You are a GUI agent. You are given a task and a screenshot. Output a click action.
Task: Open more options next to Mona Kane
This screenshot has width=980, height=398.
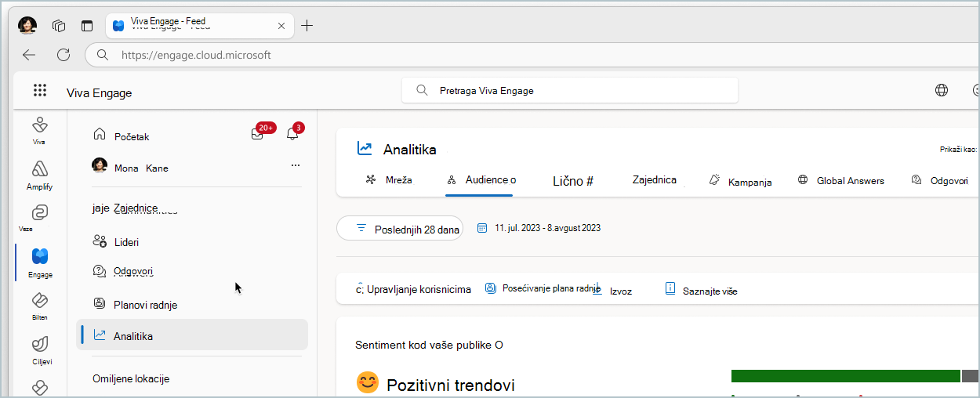coord(295,165)
